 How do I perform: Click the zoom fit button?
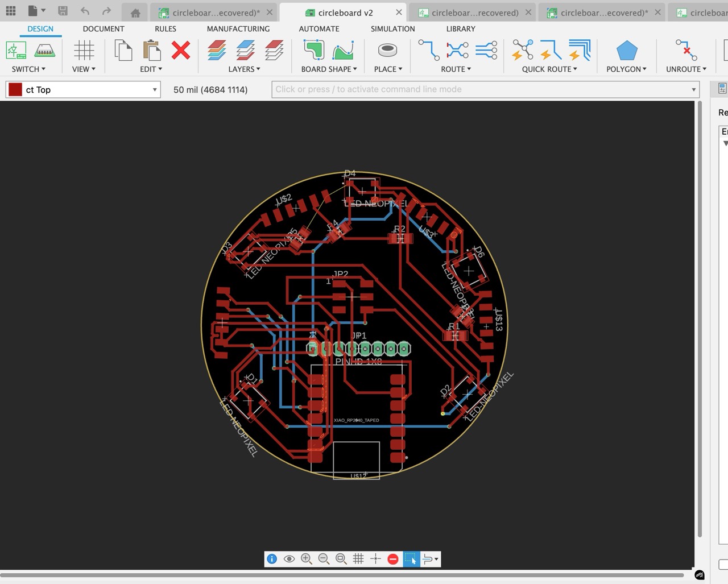(341, 559)
